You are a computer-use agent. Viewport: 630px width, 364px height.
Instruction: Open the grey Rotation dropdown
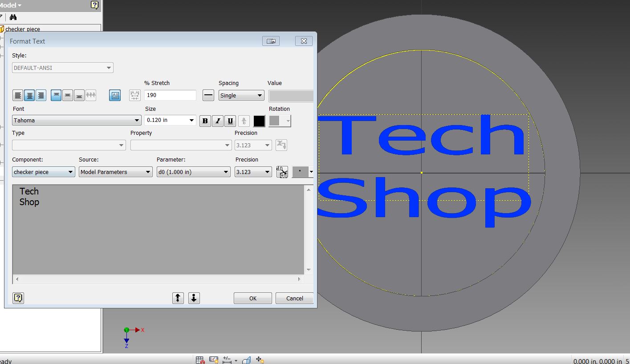(x=280, y=121)
